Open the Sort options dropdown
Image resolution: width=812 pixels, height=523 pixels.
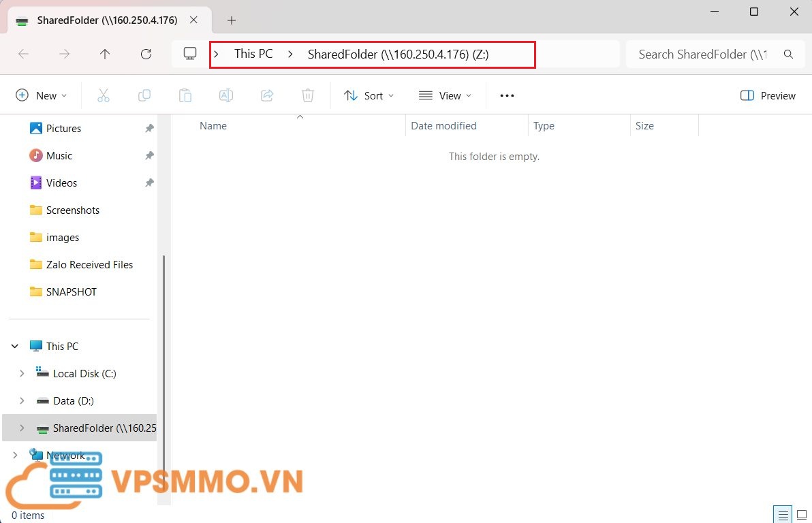369,96
